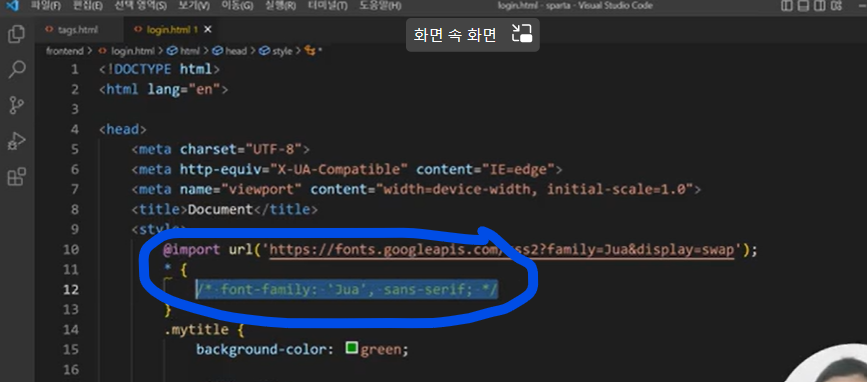Screen dimensions: 867x382
Task: Open the 보기(V) menu
Action: click(x=194, y=6)
